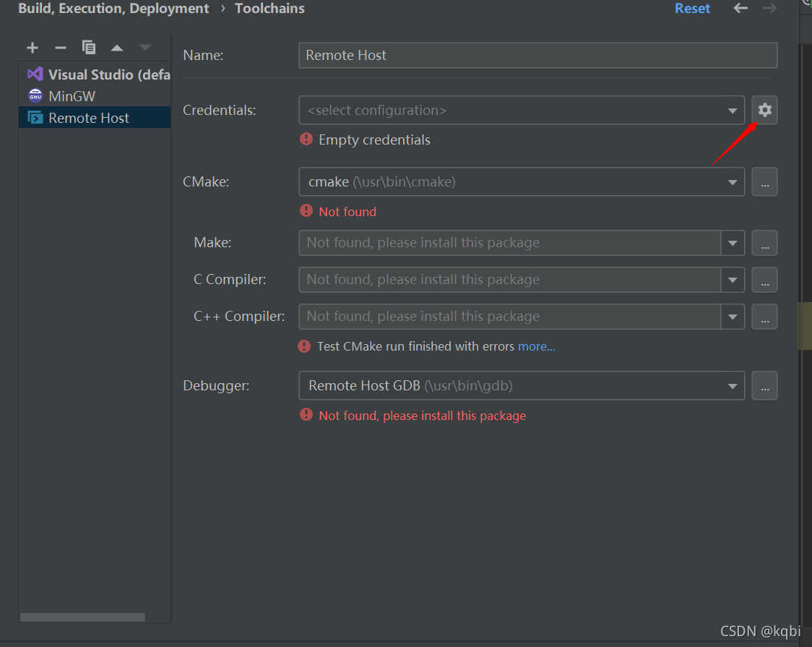Click Empty credentials error icon

tap(306, 139)
